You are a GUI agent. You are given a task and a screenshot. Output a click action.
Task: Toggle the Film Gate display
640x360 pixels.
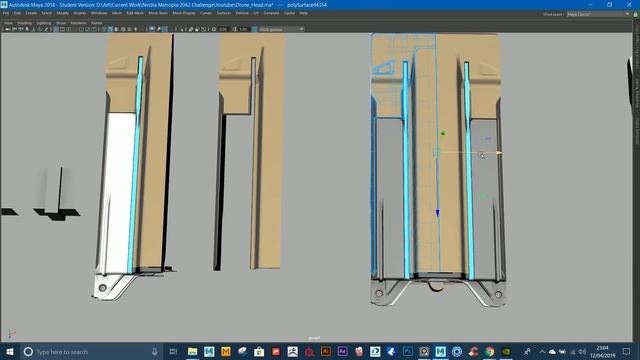point(62,29)
